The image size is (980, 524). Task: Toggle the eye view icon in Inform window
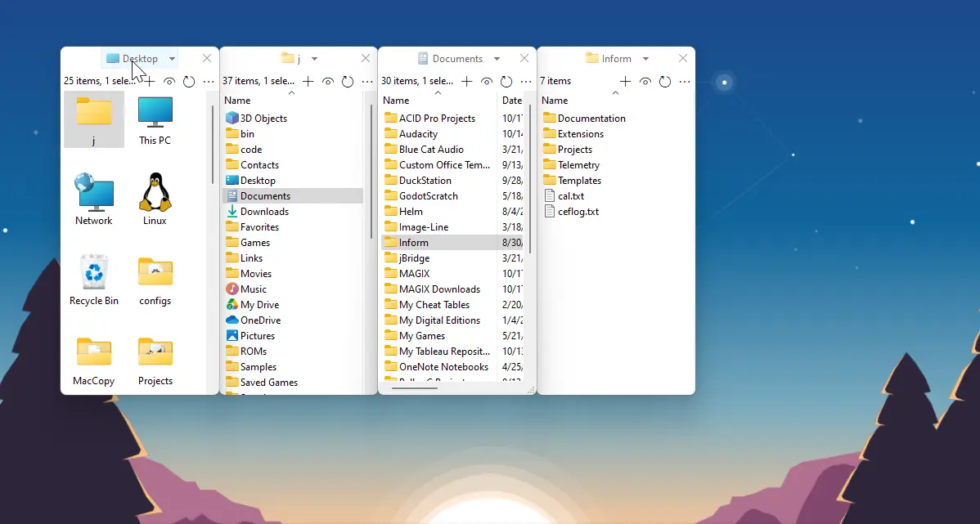[x=645, y=81]
